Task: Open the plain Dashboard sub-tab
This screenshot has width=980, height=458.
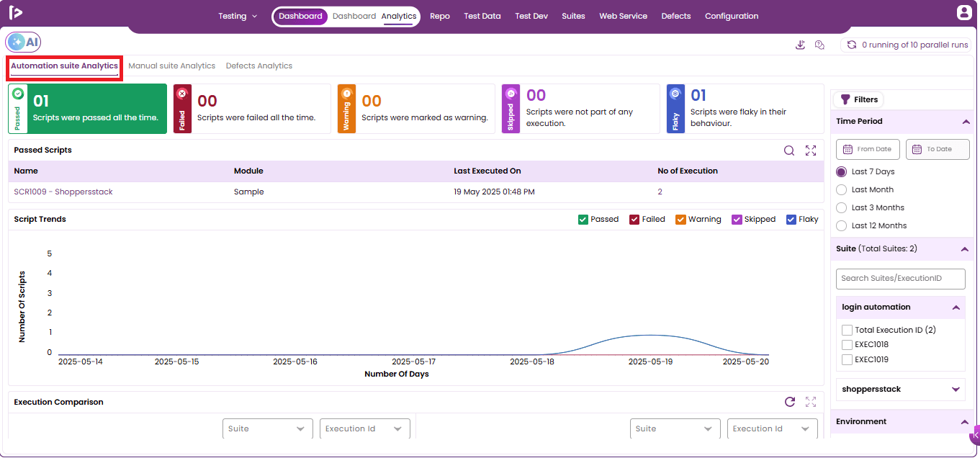Action: click(x=354, y=16)
